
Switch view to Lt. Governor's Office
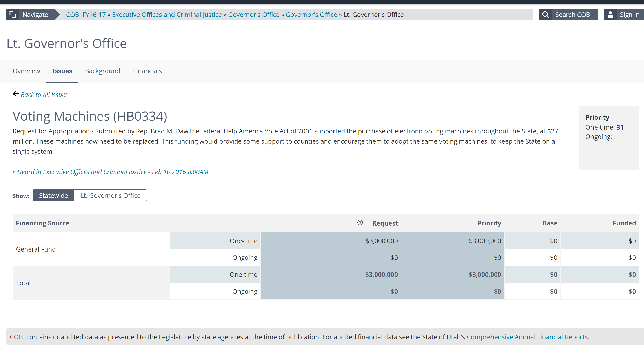click(x=110, y=195)
